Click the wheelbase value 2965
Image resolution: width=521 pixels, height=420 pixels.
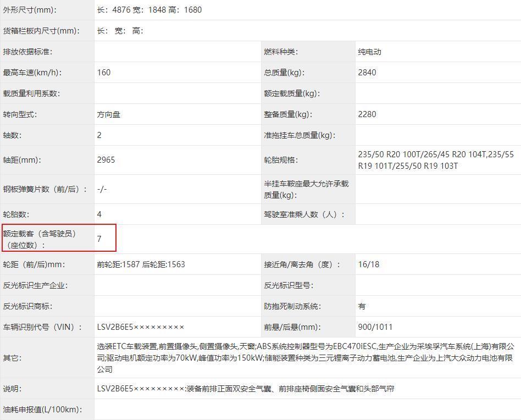point(106,160)
